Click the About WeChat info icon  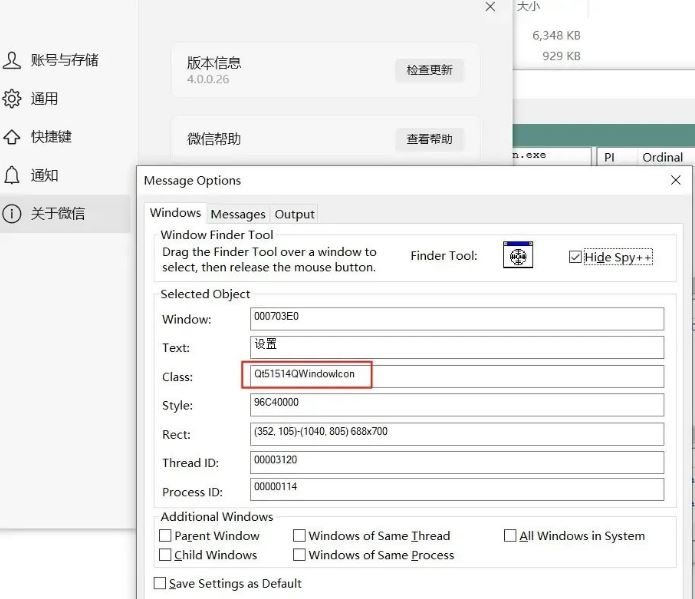(x=12, y=213)
